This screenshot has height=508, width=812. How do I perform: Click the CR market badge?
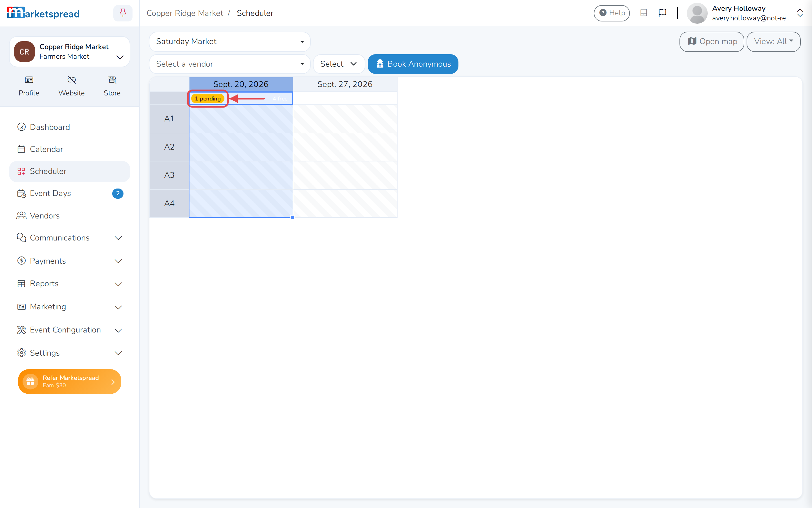pyautogui.click(x=25, y=52)
